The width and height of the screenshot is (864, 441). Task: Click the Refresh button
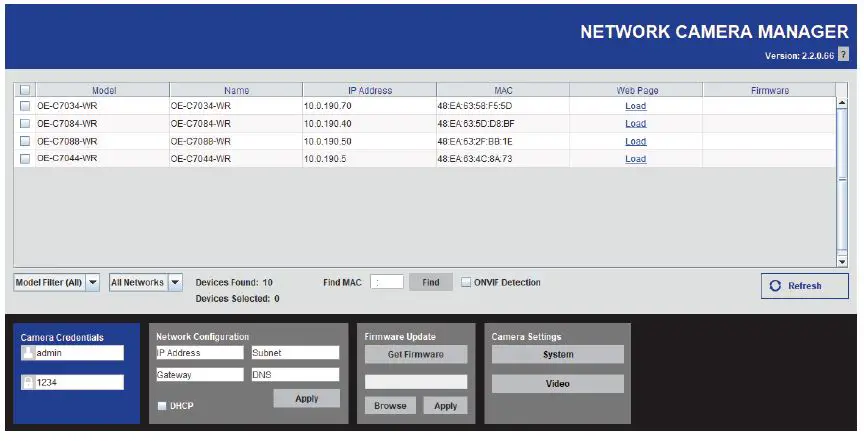point(804,286)
